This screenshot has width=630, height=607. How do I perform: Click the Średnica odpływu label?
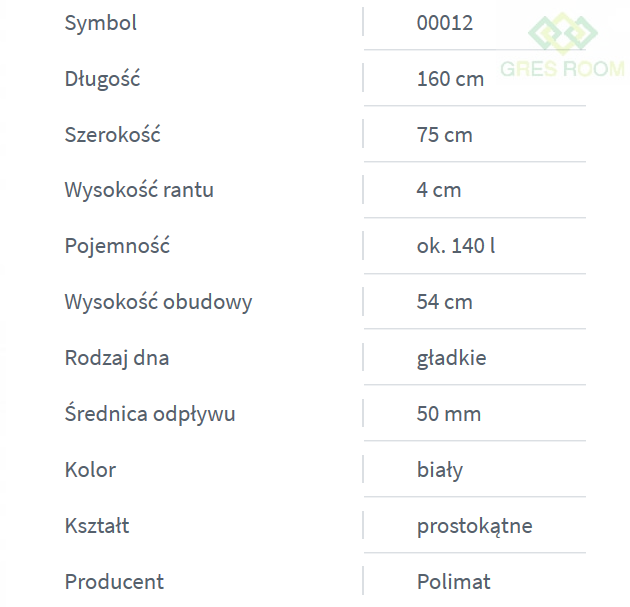tap(150, 414)
